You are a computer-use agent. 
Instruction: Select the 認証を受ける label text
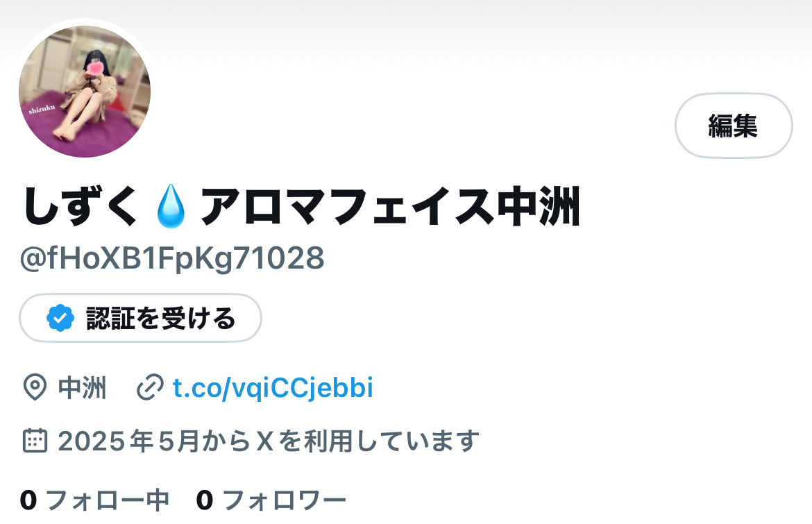tap(160, 318)
